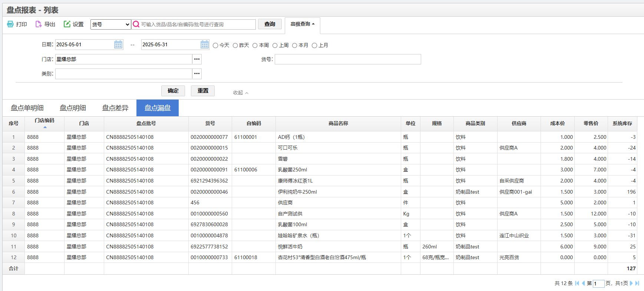This screenshot has height=291, width=644.
Task: Click supplier cell 连江中山织业
Action: tap(519, 235)
